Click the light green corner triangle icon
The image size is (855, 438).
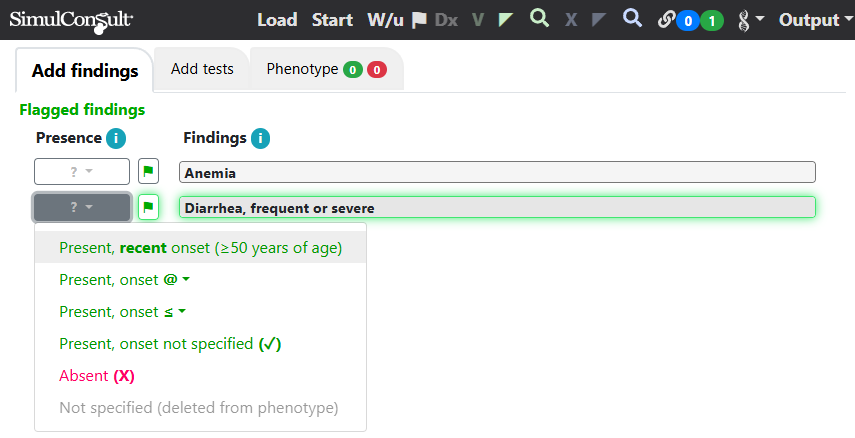[506, 20]
